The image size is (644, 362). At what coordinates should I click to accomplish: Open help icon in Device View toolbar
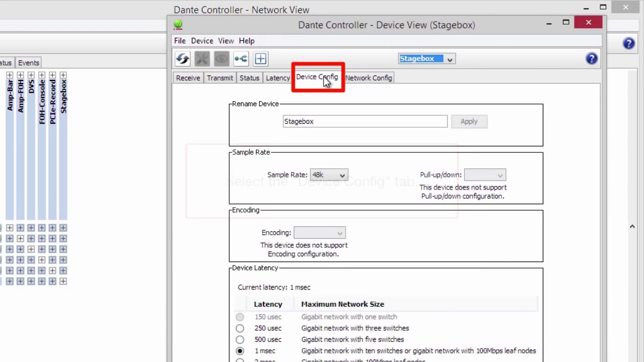pyautogui.click(x=592, y=59)
